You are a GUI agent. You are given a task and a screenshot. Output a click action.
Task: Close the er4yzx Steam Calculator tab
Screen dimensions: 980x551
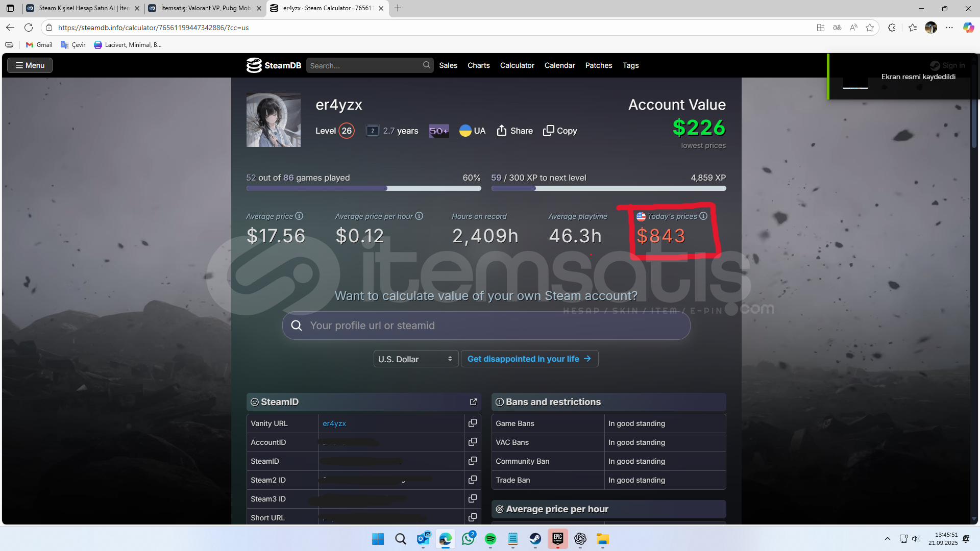tap(381, 8)
